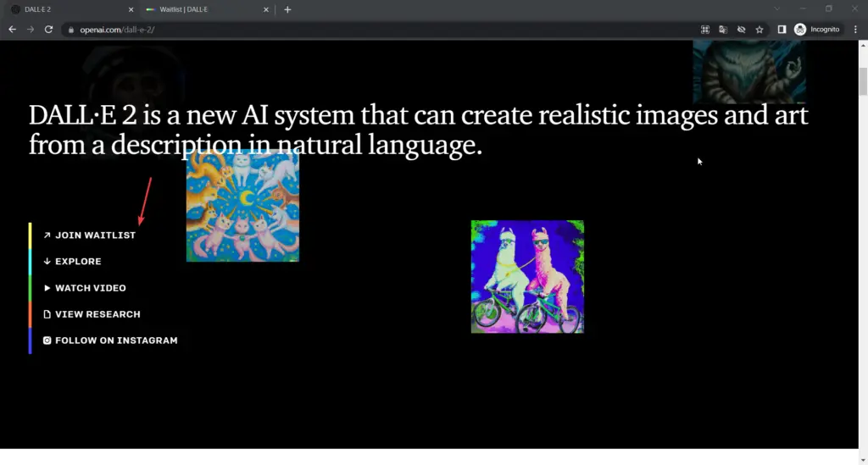
Task: Click the View Research link
Action: click(97, 314)
